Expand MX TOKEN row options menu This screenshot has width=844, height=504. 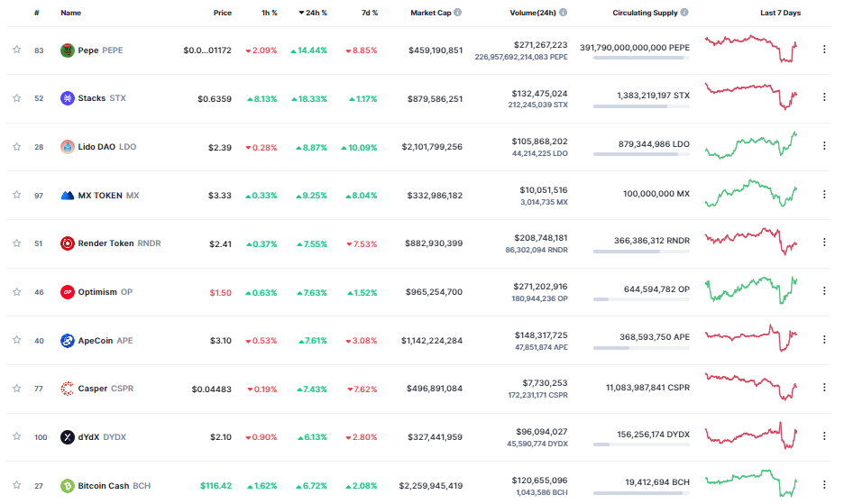824,194
